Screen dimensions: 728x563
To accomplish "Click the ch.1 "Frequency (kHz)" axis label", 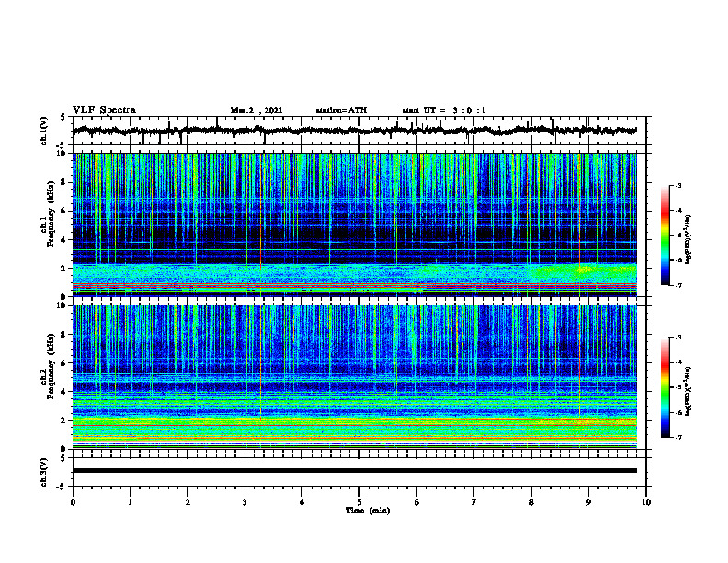I will 51,213.
